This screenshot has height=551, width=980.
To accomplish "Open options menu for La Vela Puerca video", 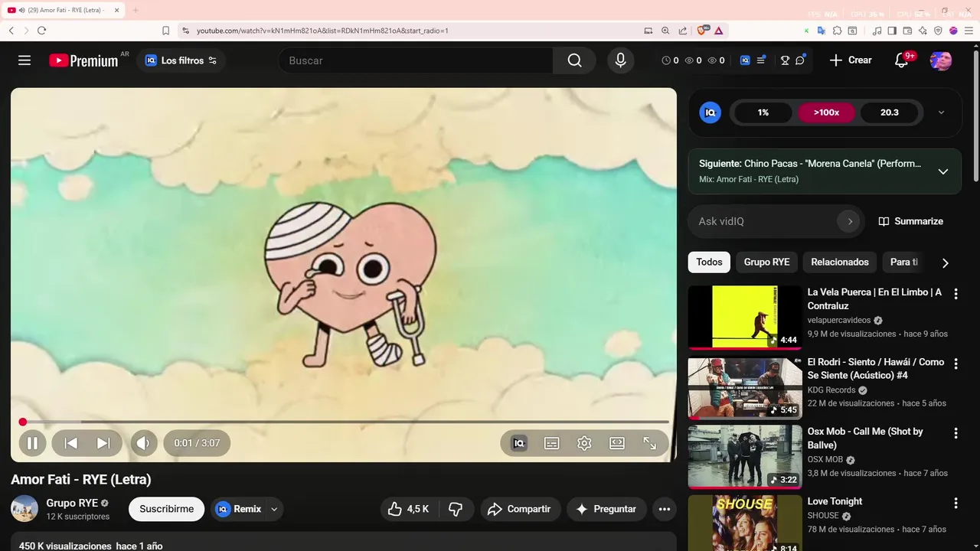I will click(x=955, y=294).
